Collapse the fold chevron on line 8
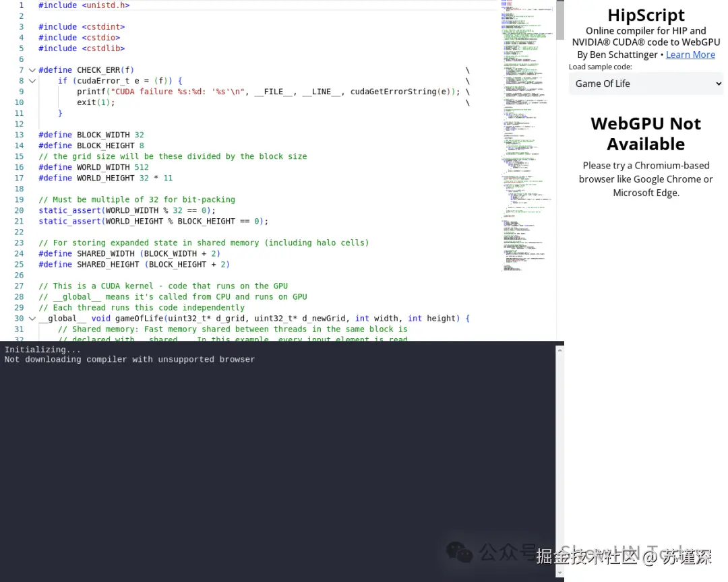 (x=32, y=81)
